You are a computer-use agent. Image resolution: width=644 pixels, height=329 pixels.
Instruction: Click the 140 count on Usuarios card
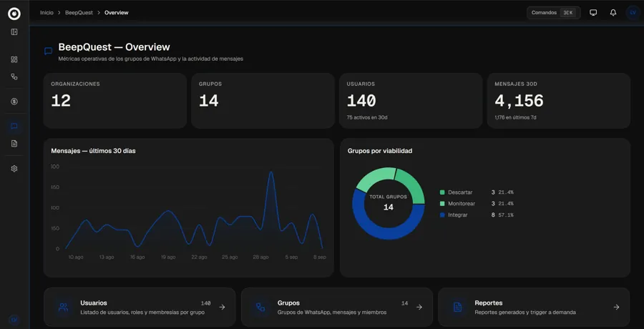(206, 303)
